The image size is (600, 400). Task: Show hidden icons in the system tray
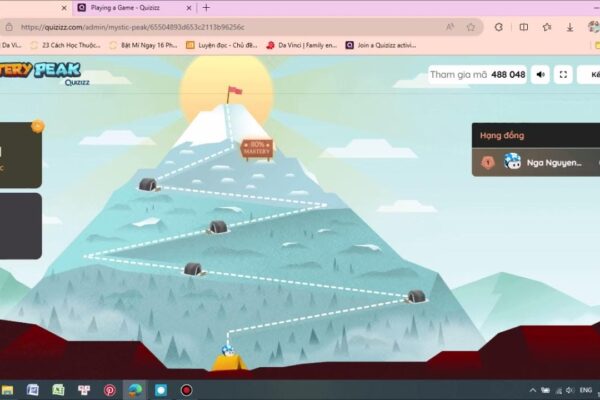tap(532, 390)
